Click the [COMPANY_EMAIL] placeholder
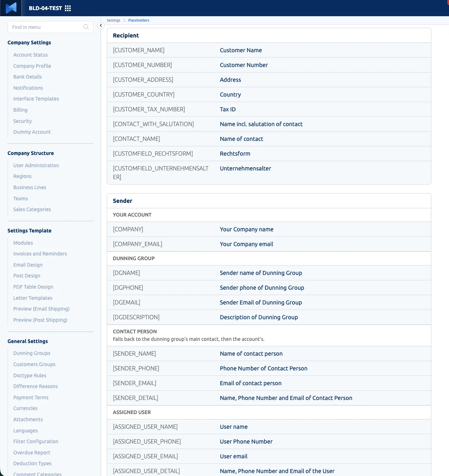 click(137, 244)
